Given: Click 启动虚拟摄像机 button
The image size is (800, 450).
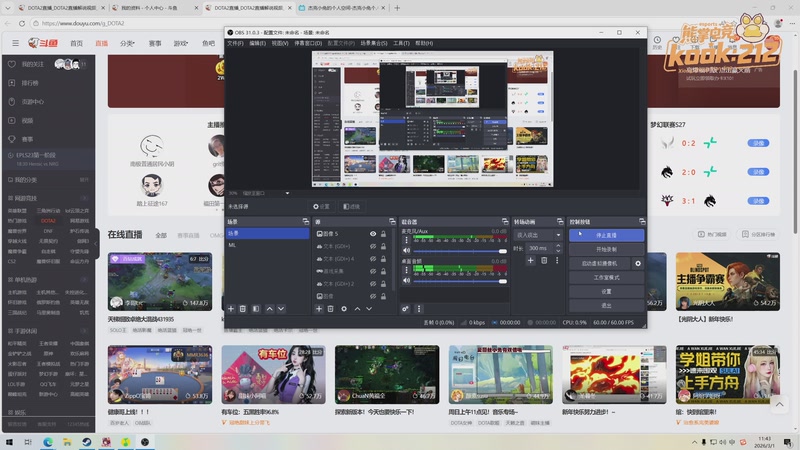Looking at the screenshot, I should click(x=599, y=263).
